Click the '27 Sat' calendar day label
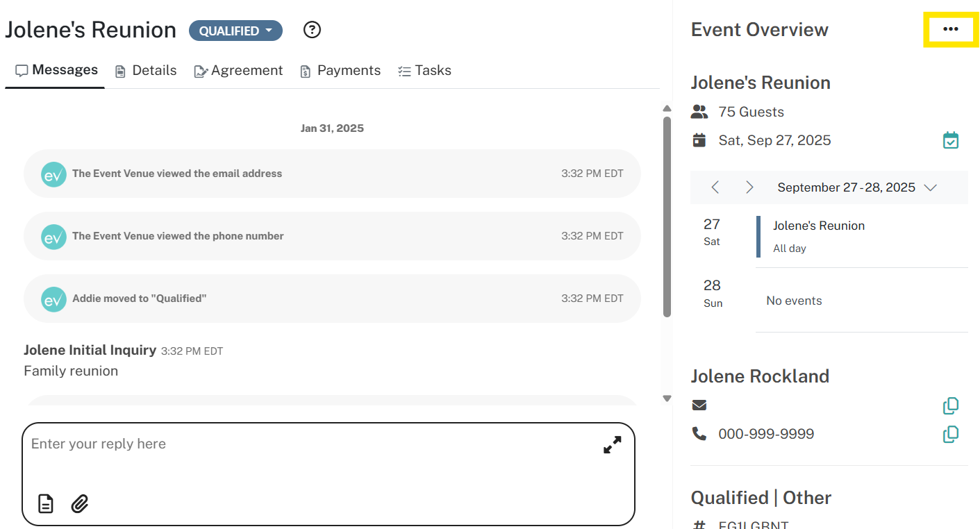The image size is (980, 529). (x=712, y=232)
